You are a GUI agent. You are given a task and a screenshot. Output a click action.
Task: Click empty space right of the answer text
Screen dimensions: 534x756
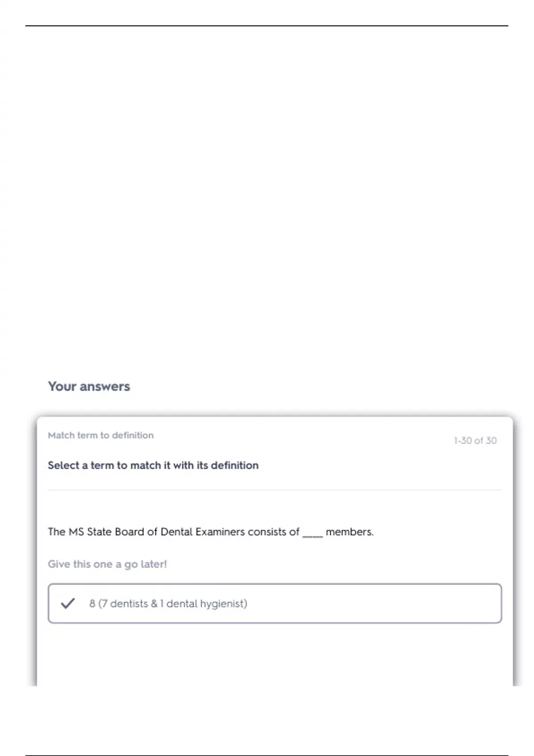pyautogui.click(x=378, y=603)
